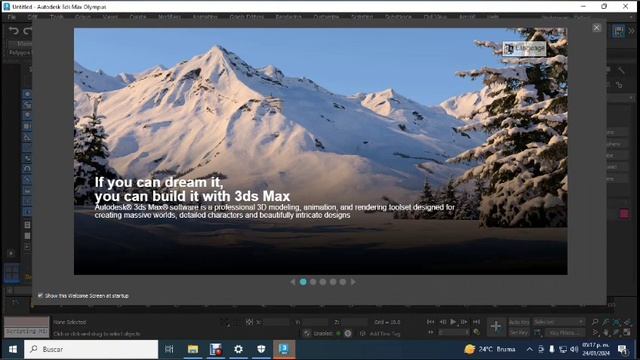Open the Time Configuration icon

pos(476,333)
